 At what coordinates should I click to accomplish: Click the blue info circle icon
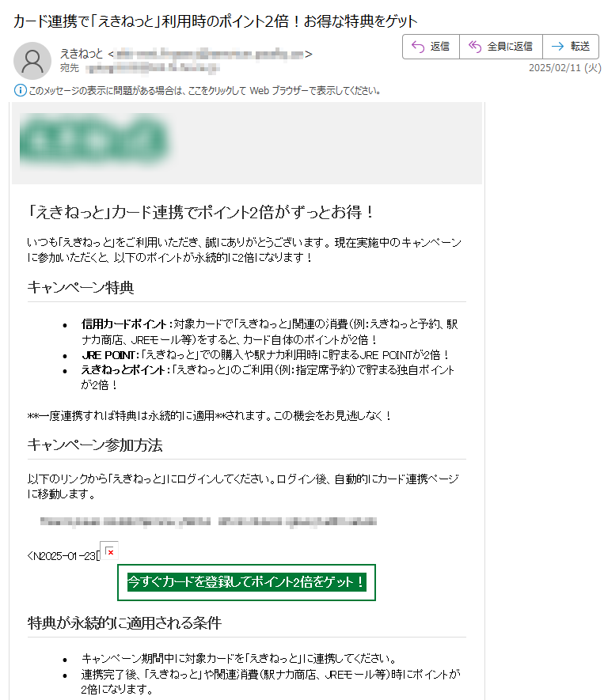pyautogui.click(x=20, y=91)
